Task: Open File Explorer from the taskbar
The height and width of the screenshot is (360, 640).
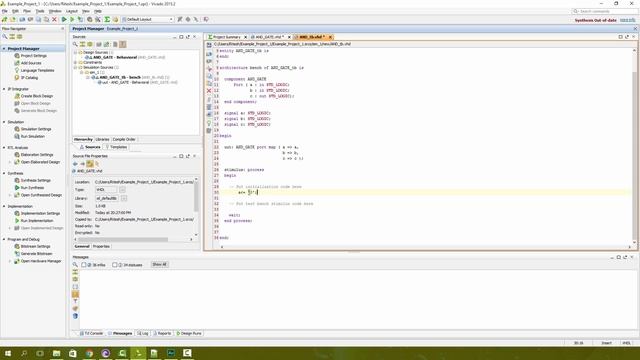Action: point(57,353)
